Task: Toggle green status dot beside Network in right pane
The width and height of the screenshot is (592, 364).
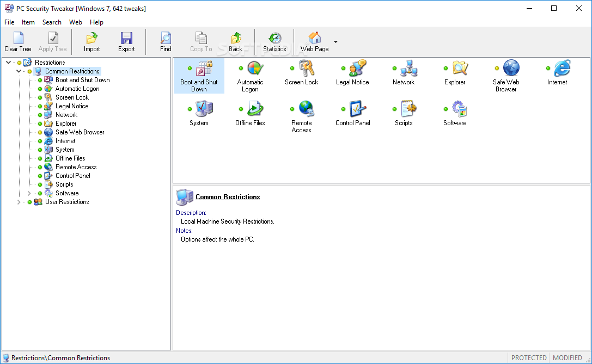Action: point(394,68)
